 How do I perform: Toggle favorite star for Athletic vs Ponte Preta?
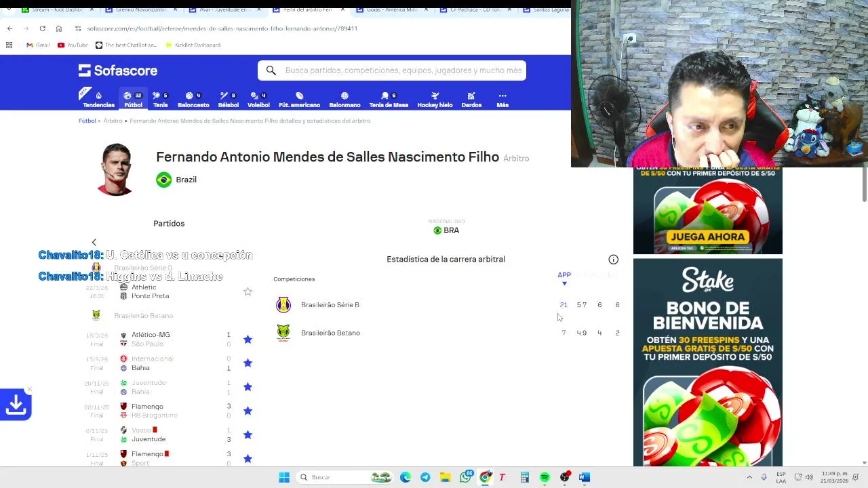coord(248,291)
